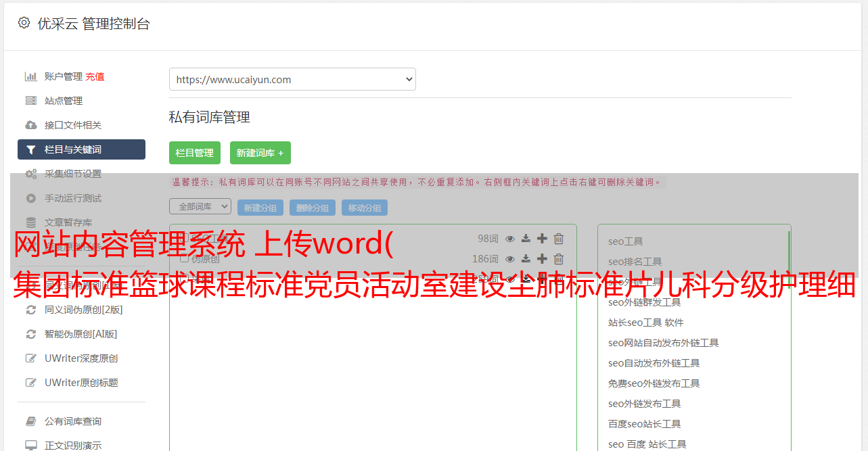Click the 移动分组 button
This screenshot has height=451, width=868.
click(x=365, y=208)
